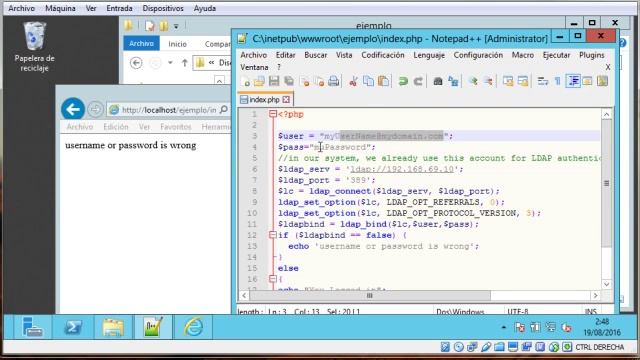Undo the last edit with green arrow
The width and height of the screenshot is (640, 360).
click(403, 81)
